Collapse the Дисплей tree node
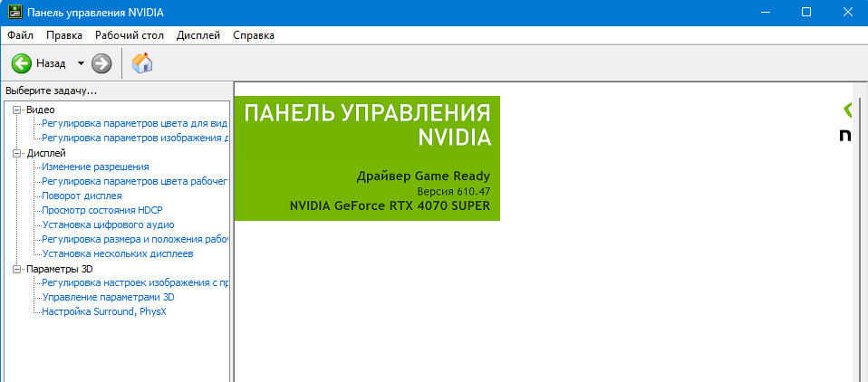Screen dimensions: 868x382 click(16, 153)
